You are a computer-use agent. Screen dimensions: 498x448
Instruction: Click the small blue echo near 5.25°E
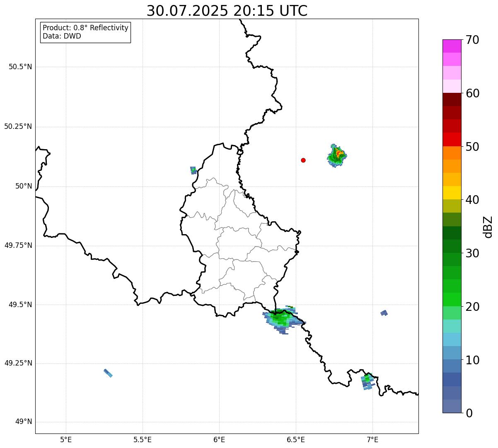pyautogui.click(x=108, y=373)
